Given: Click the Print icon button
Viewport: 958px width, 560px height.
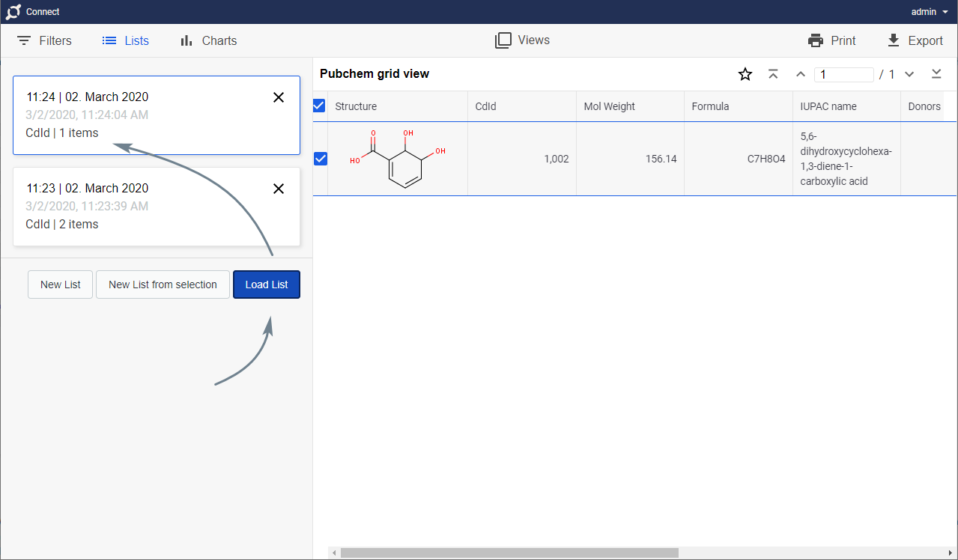Looking at the screenshot, I should coord(831,40).
